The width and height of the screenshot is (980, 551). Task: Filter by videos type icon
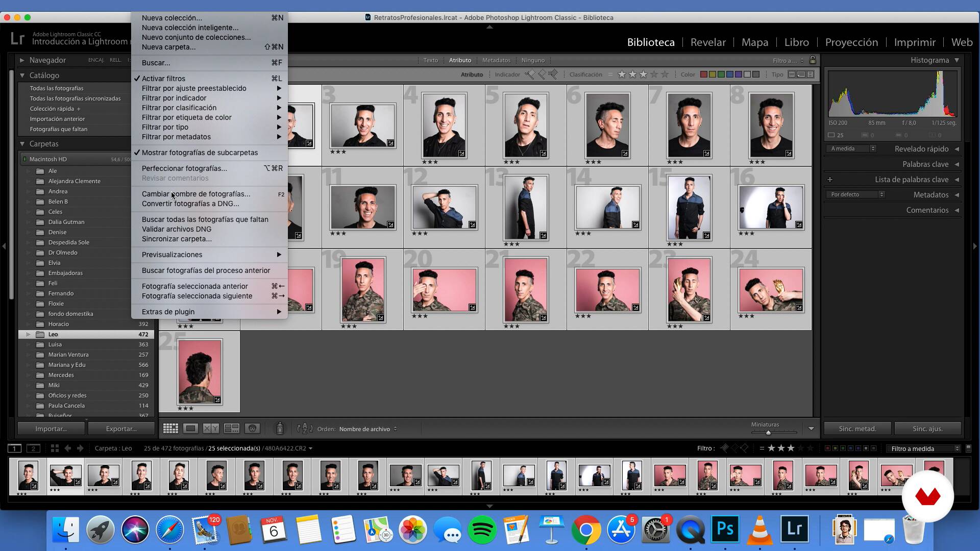point(811,74)
